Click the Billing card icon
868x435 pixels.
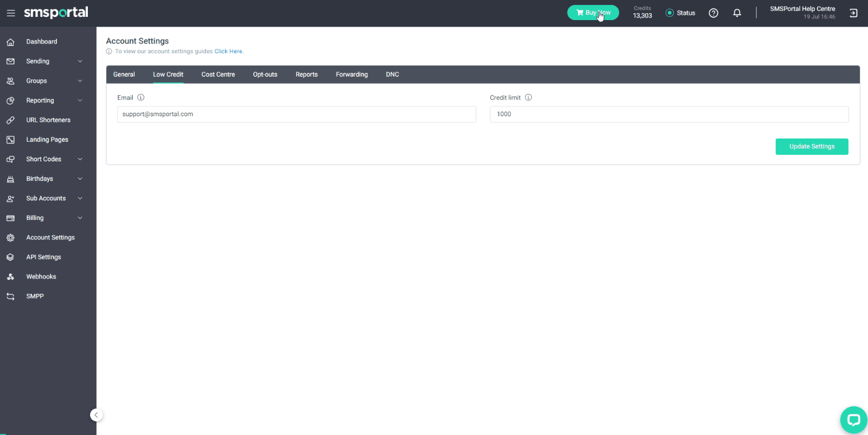(10, 218)
